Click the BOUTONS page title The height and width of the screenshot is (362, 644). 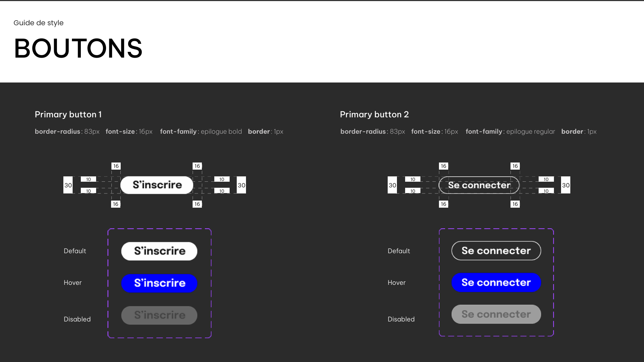click(x=78, y=48)
